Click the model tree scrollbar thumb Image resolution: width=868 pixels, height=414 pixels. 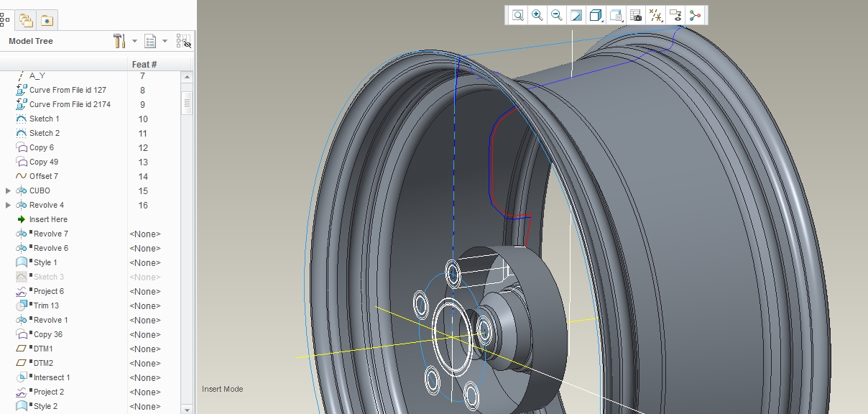tap(188, 102)
